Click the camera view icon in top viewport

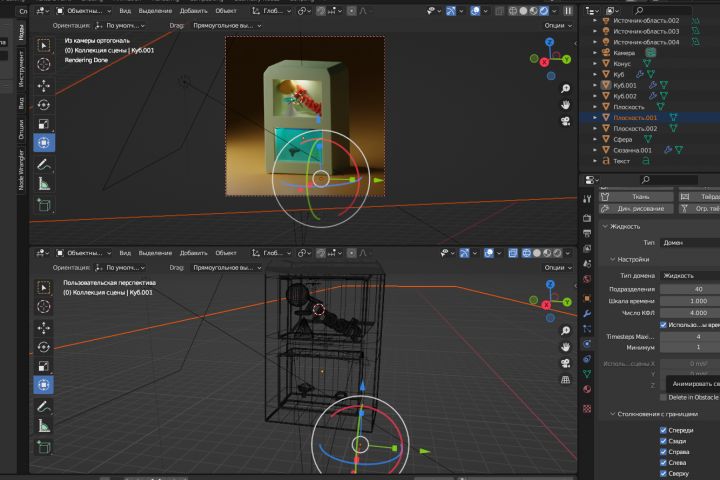(x=565, y=122)
